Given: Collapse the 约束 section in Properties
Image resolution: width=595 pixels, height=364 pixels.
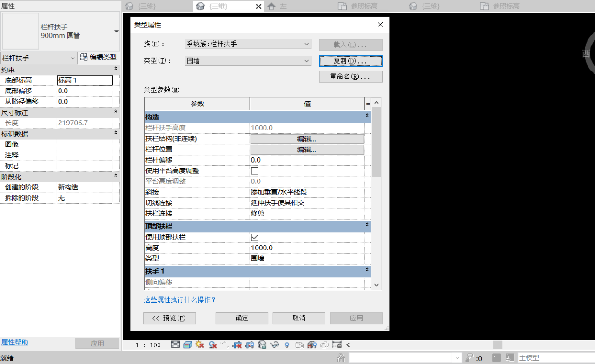Looking at the screenshot, I should pos(116,69).
